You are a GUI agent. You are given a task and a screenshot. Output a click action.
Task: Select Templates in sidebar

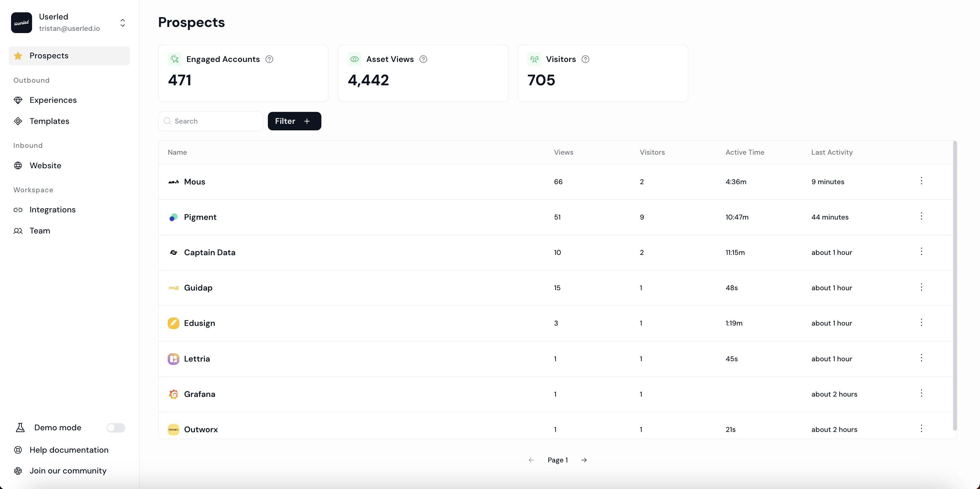point(50,121)
